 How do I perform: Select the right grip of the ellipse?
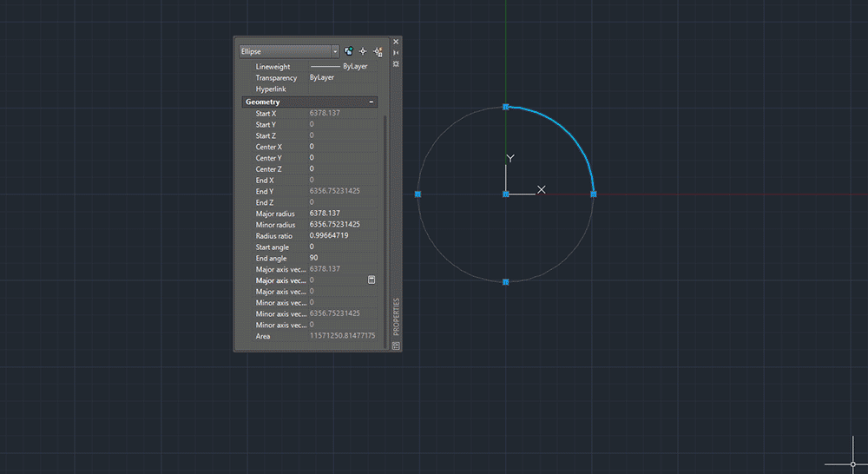(594, 194)
